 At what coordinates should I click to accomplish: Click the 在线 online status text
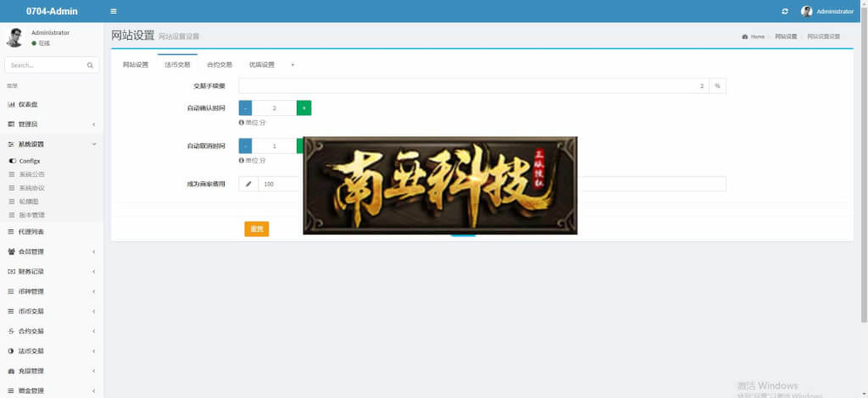click(x=44, y=43)
